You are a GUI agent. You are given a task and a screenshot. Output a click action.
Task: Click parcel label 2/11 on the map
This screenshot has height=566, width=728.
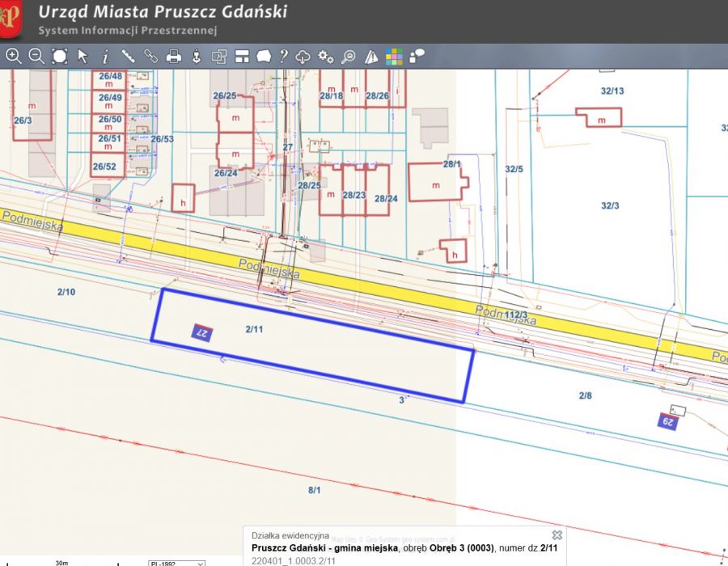254,329
